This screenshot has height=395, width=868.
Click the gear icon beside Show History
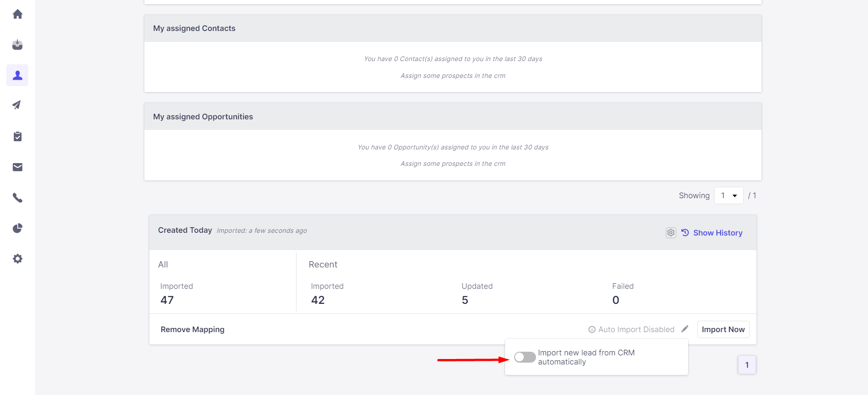coord(671,233)
